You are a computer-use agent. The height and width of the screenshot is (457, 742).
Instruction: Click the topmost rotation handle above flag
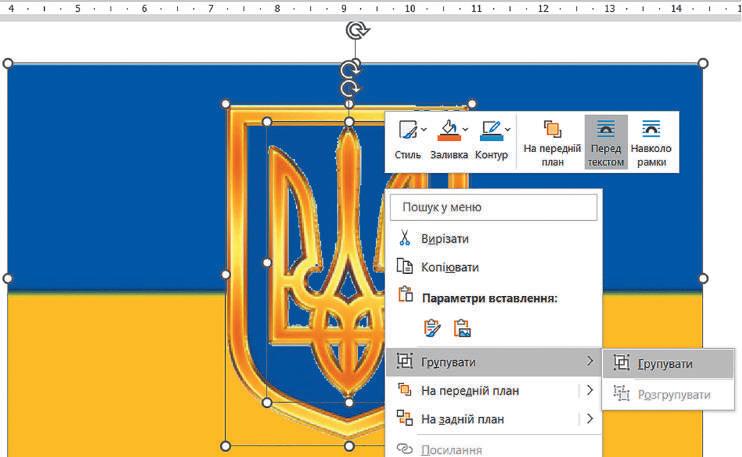pyautogui.click(x=357, y=31)
